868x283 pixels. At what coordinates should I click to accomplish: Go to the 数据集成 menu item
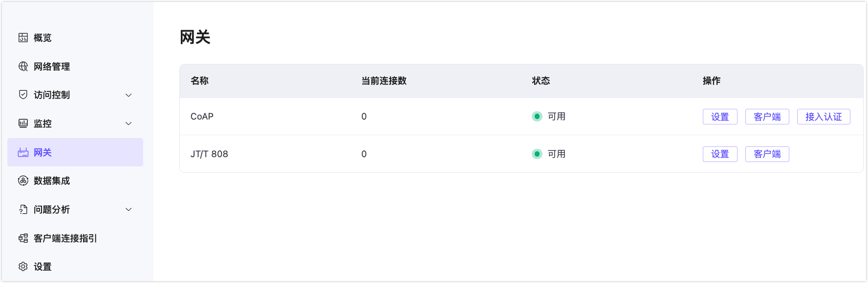(x=52, y=181)
